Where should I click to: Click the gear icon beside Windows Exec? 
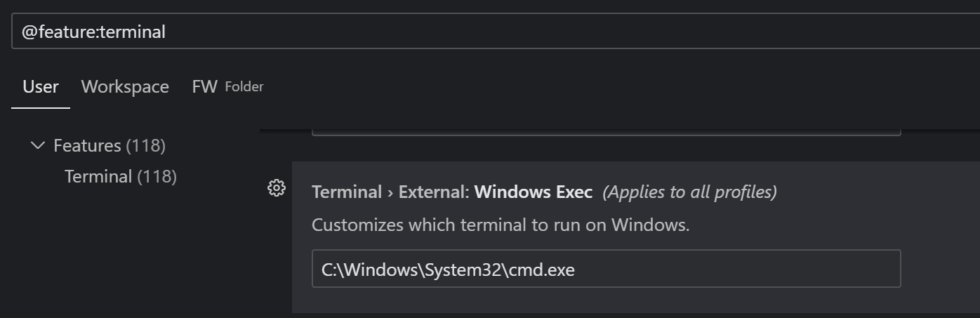coord(277,188)
